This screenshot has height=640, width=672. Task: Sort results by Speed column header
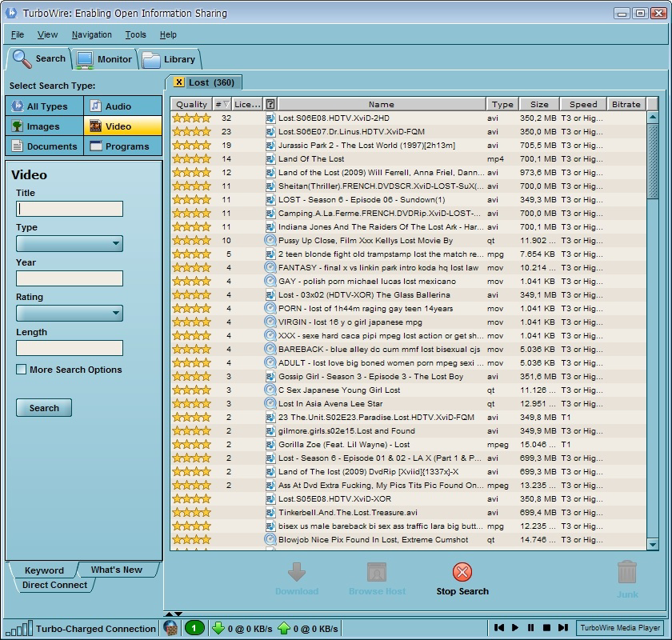583,104
